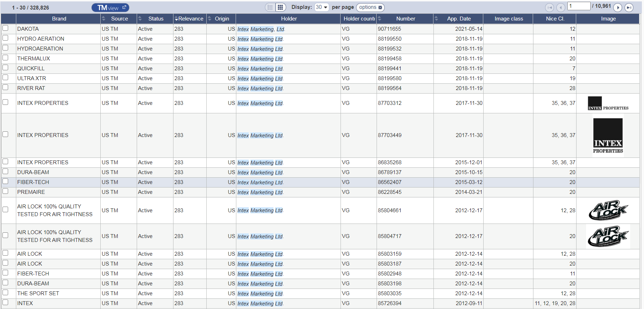The height and width of the screenshot is (309, 644).
Task: Open Intex Marketing Ltd. holder link for THERMALUX
Action: tap(260, 59)
